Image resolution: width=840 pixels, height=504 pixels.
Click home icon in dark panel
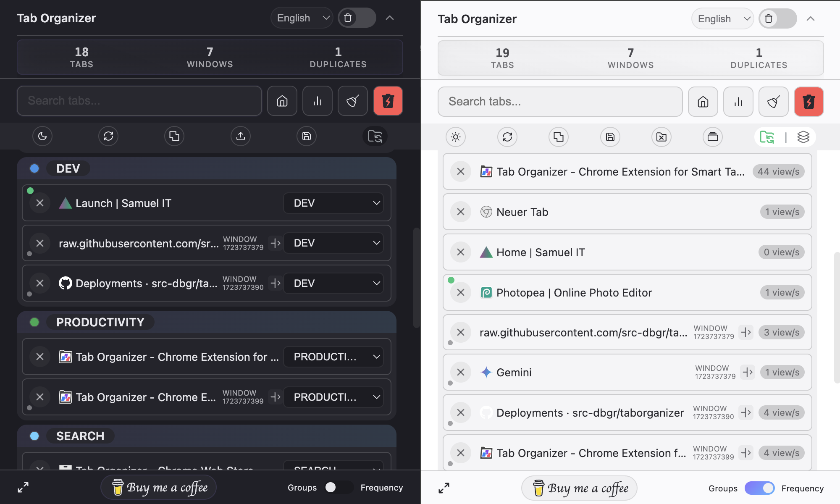(282, 101)
